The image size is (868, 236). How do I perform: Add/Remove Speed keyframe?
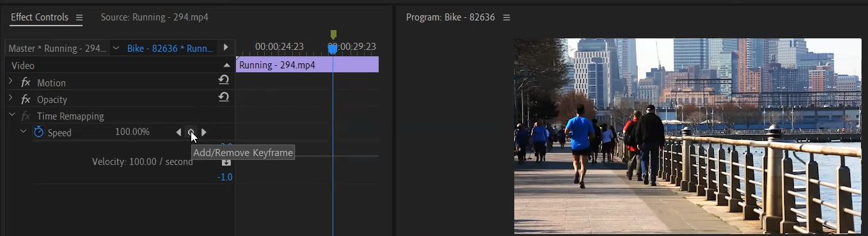[191, 132]
